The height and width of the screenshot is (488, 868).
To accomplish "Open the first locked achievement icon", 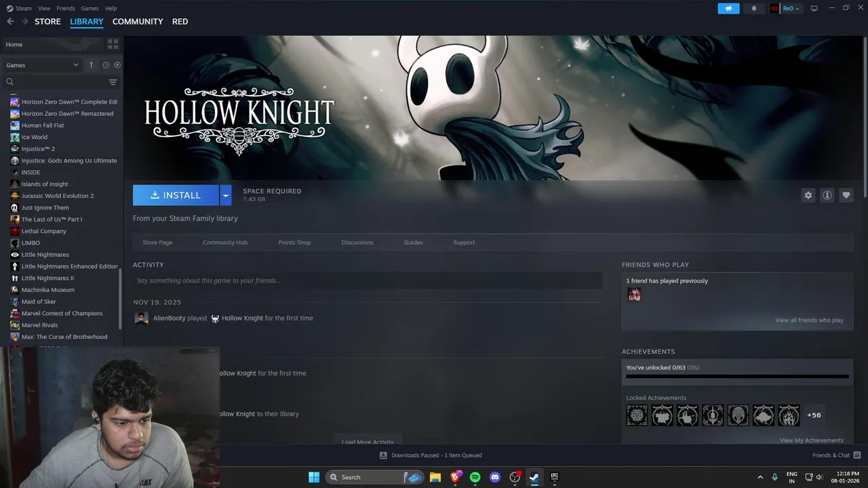I will click(637, 415).
